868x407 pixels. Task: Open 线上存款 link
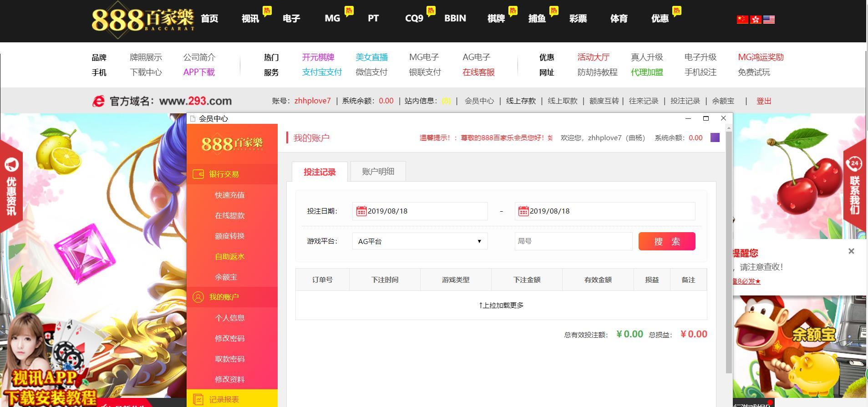(x=521, y=101)
